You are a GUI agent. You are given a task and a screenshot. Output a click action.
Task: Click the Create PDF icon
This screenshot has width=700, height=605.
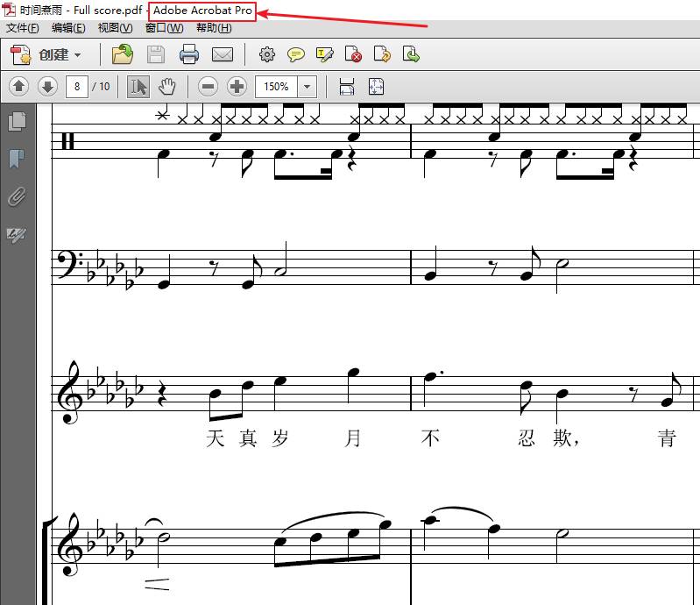click(x=20, y=55)
